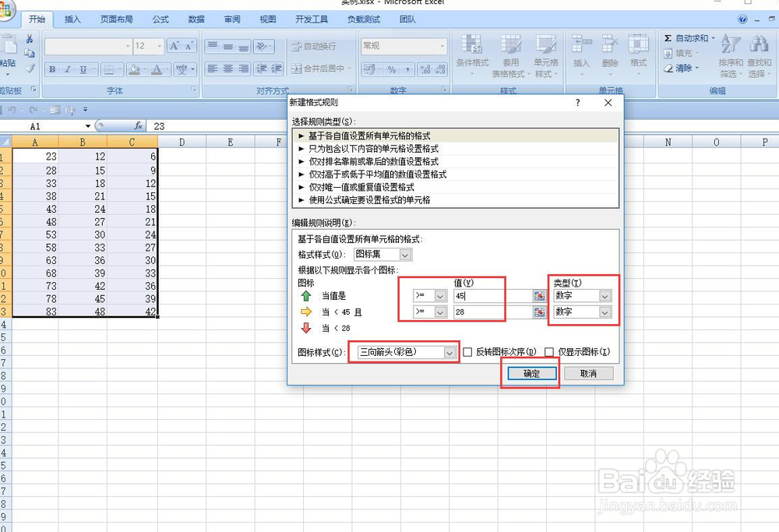Click cell containing 83 in column A
Viewport: 779px width, 532px height.
35,312
